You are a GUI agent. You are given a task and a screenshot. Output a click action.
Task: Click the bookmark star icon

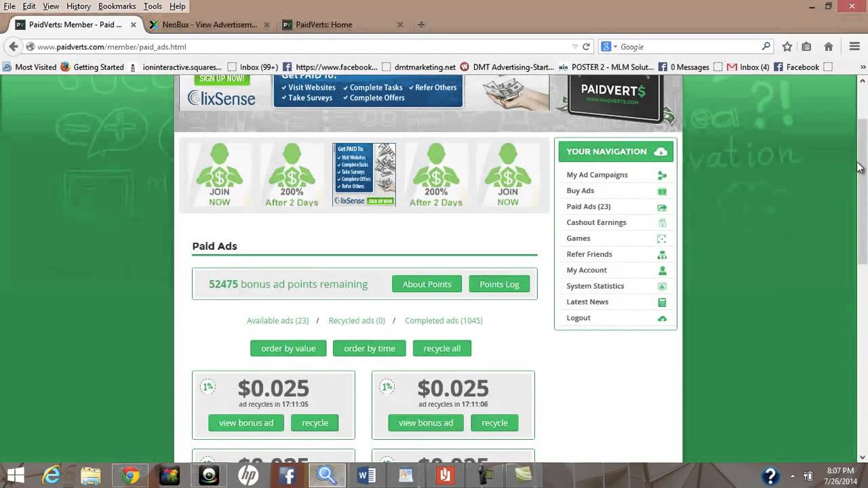787,47
